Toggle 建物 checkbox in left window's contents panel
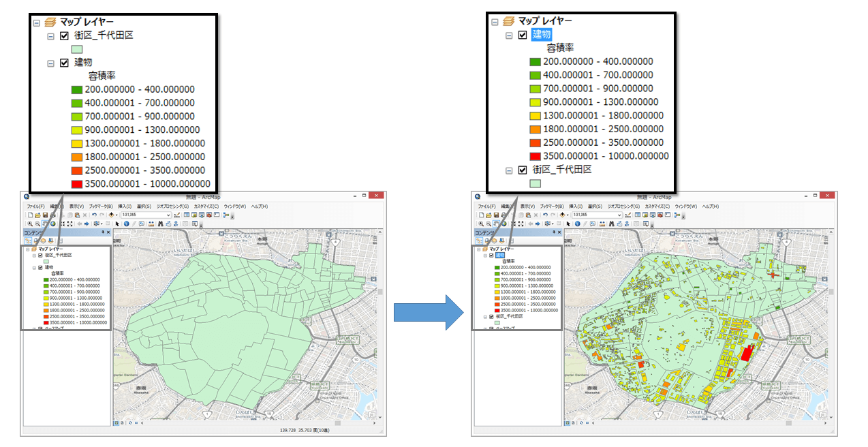Image resolution: width=868 pixels, height=447 pixels. (x=40, y=268)
